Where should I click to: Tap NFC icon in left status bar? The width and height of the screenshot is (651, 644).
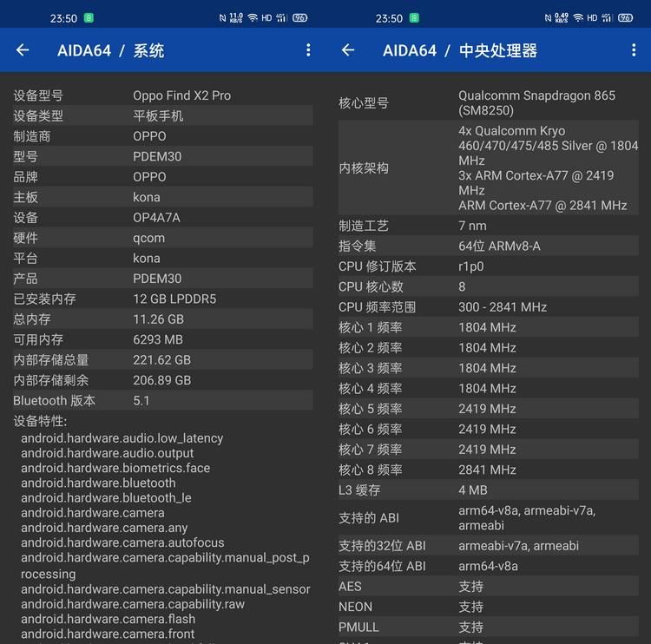click(x=222, y=18)
